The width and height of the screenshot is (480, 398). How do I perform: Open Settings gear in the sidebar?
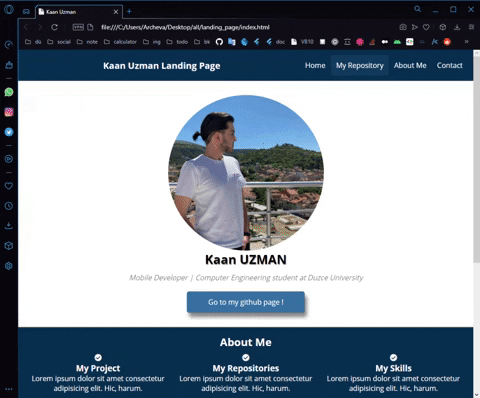click(x=9, y=266)
